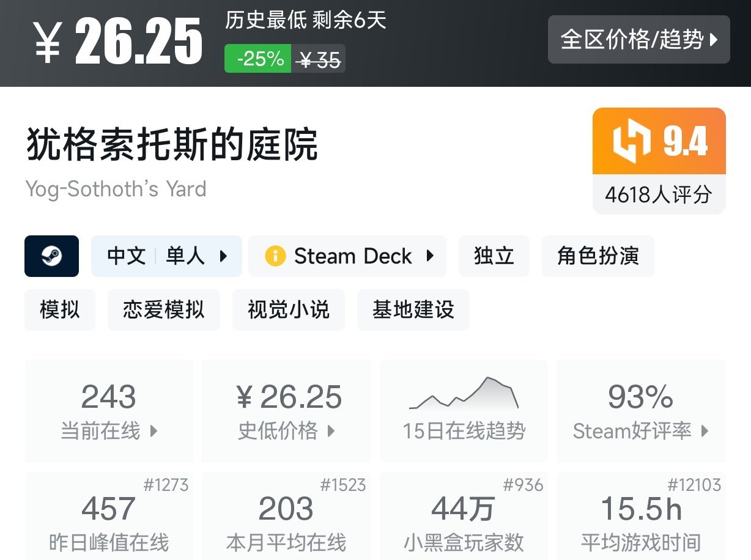This screenshot has width=751, height=560.
Task: Tap the game title 犹格索托斯的庭院
Action: (172, 146)
